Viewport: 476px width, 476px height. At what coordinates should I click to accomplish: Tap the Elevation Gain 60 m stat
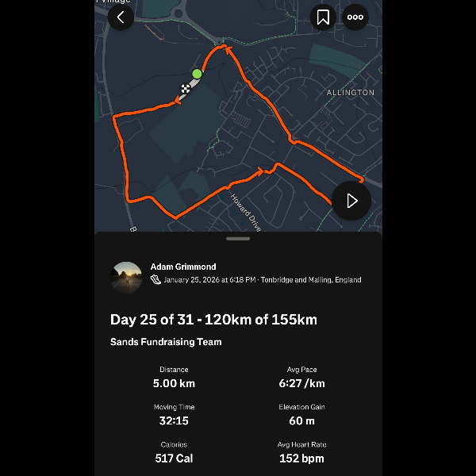pos(301,414)
